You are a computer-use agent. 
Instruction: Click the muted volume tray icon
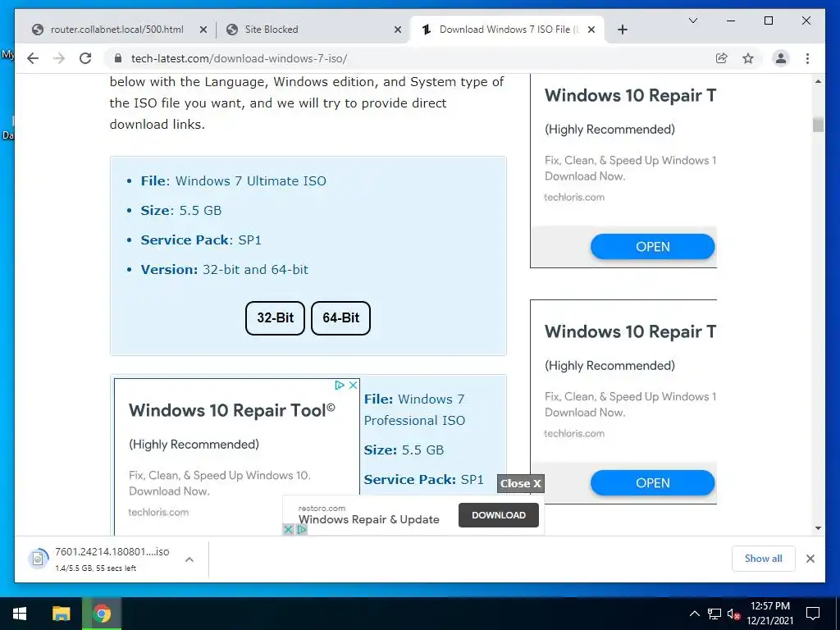pyautogui.click(x=733, y=614)
